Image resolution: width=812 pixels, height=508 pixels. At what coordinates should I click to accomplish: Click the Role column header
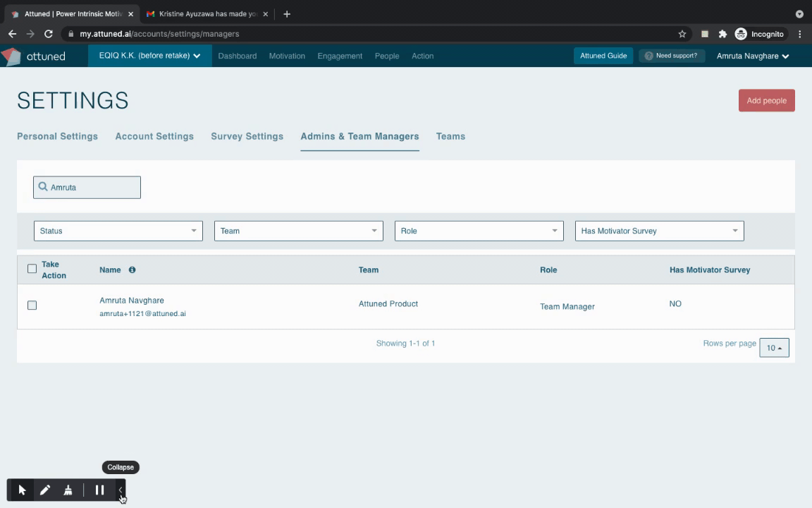[x=548, y=270]
